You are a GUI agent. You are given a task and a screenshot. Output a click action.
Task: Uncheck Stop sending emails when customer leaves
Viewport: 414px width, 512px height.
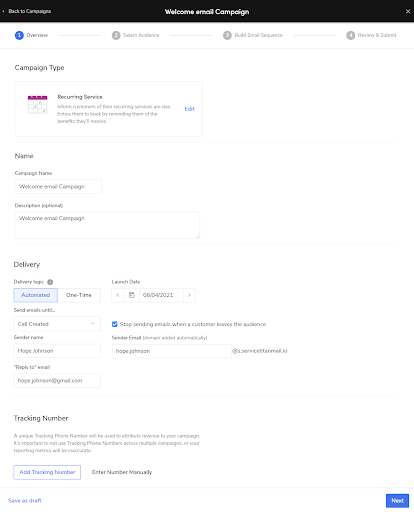(x=115, y=324)
